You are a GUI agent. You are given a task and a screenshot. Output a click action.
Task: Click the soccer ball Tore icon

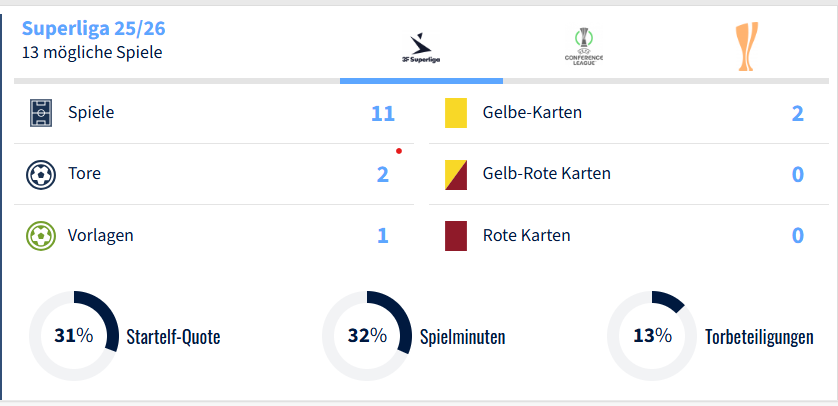point(41,174)
